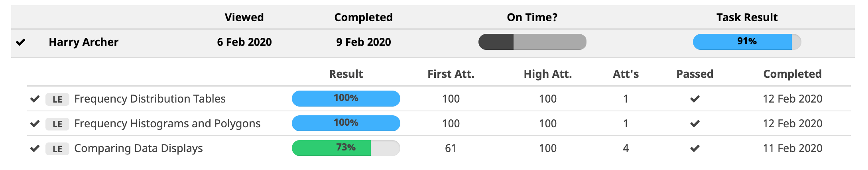The image size is (868, 170).
Task: Sort by the Task Result column header
Action: point(747,17)
